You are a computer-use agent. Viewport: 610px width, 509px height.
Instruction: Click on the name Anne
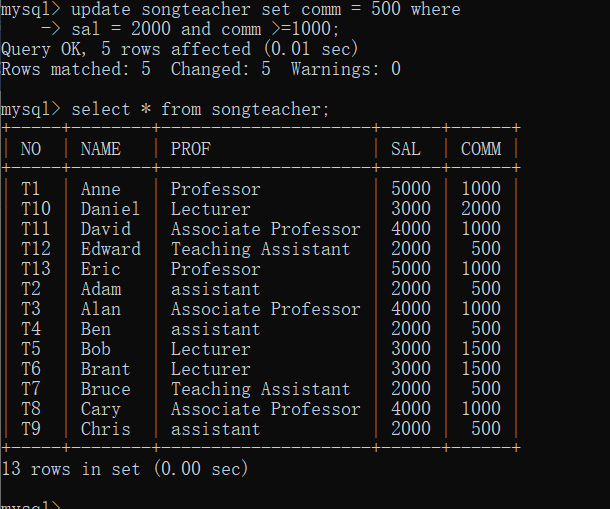pos(100,189)
